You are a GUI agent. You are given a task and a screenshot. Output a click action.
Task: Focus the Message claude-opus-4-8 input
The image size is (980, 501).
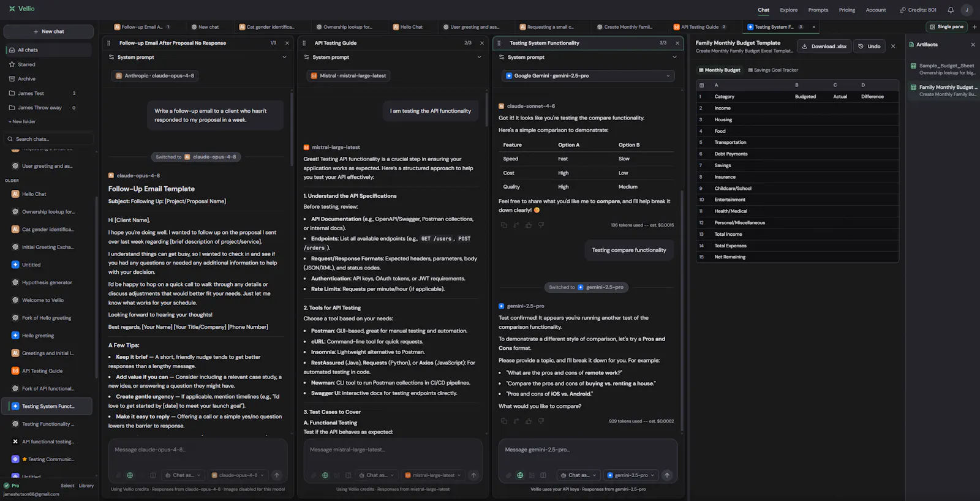197,450
